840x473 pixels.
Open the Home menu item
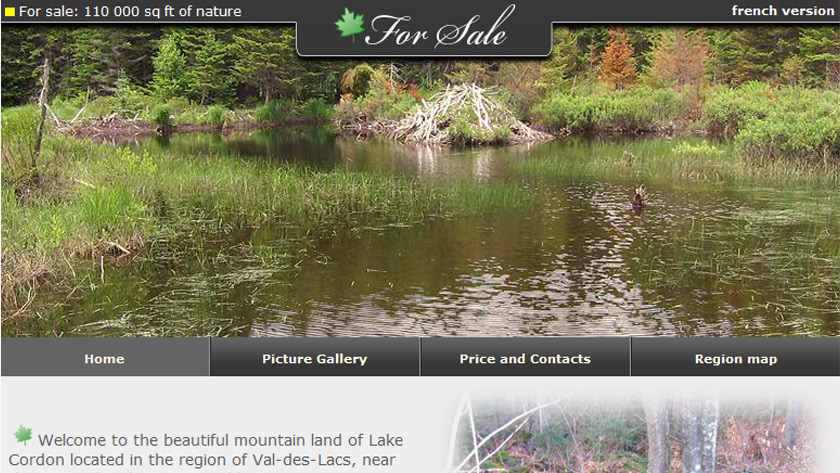tap(104, 358)
